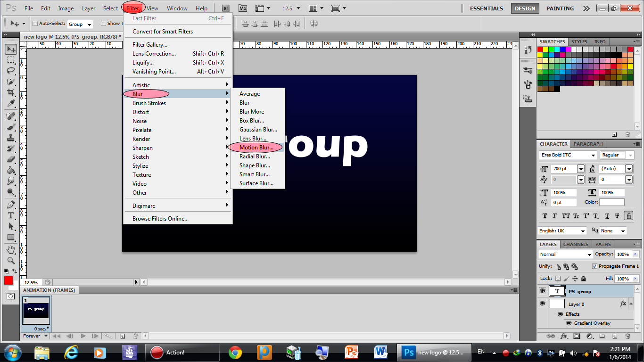The image size is (644, 362).
Task: Select the Crop tool
Action: pyautogui.click(x=10, y=92)
